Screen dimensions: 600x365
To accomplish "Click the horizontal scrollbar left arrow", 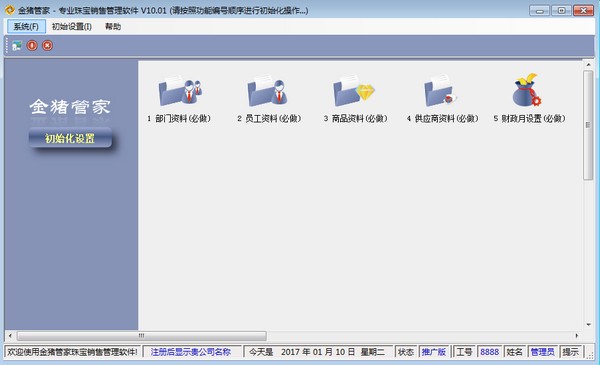I will tap(10, 336).
